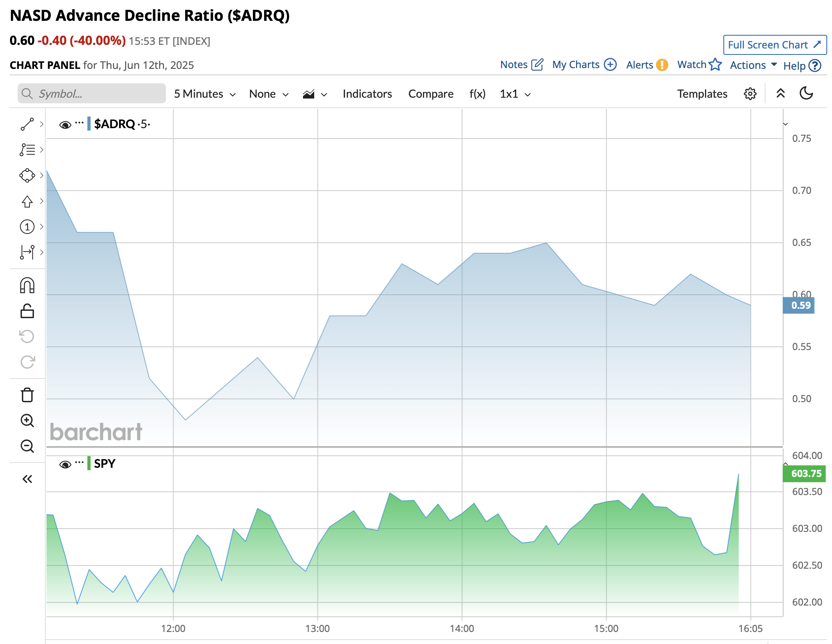
Task: Open the Compare menu
Action: [x=431, y=94]
